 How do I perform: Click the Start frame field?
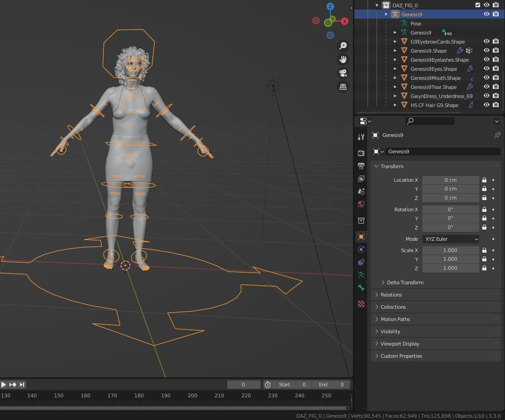(x=292, y=385)
